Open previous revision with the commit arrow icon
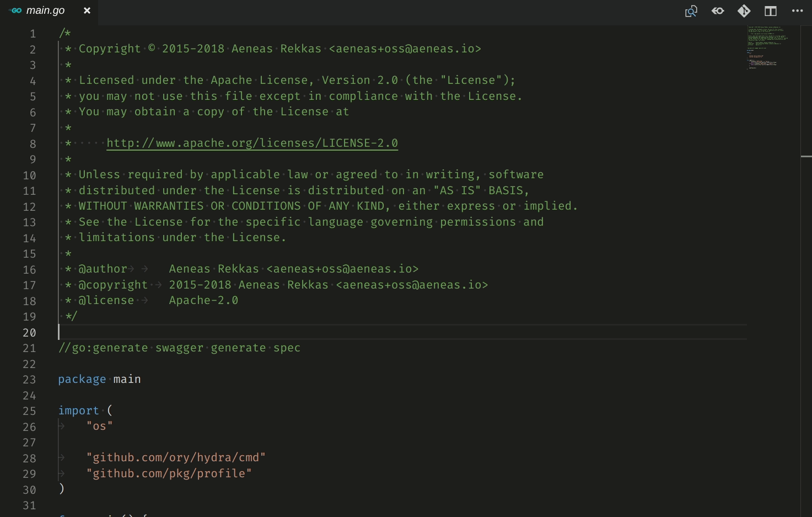The image size is (812, 517). tap(718, 11)
